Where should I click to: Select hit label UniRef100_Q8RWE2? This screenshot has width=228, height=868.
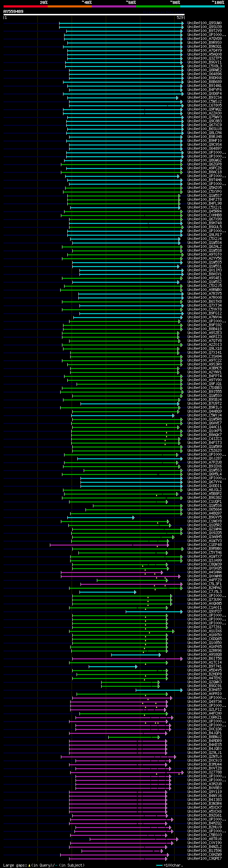(x=204, y=70)
